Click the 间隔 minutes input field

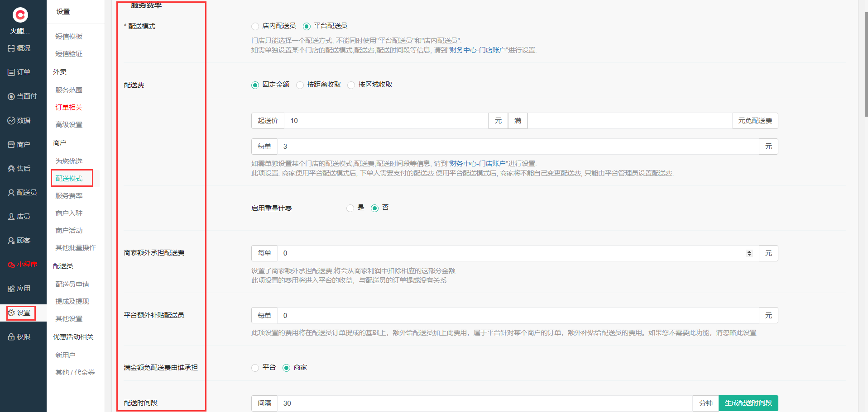tap(484, 403)
